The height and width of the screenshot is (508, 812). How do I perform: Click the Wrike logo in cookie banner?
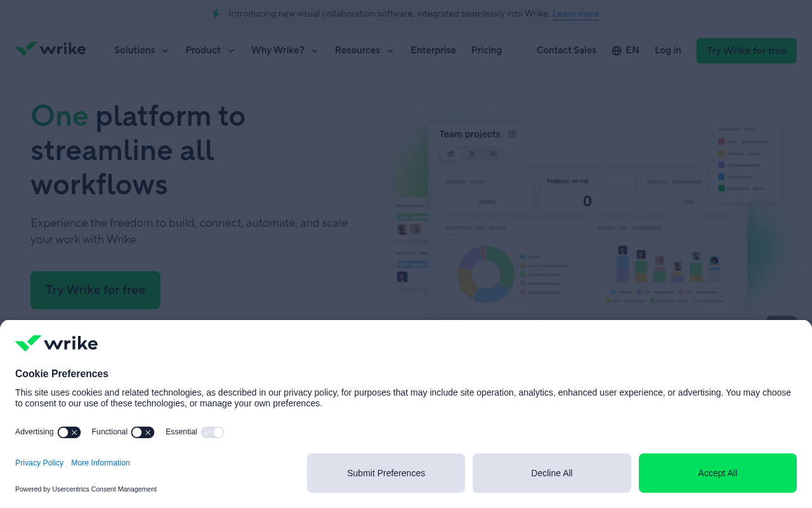coord(56,343)
